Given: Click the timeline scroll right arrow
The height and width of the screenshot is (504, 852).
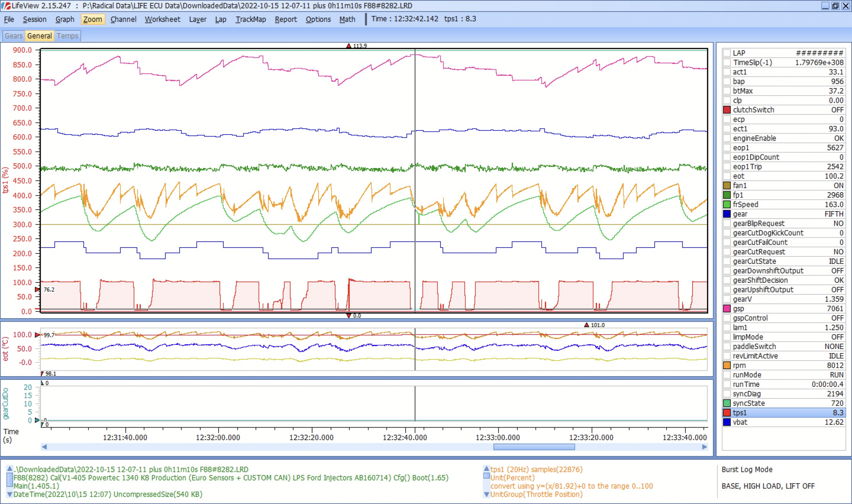Looking at the screenshot, I should tap(704, 447).
